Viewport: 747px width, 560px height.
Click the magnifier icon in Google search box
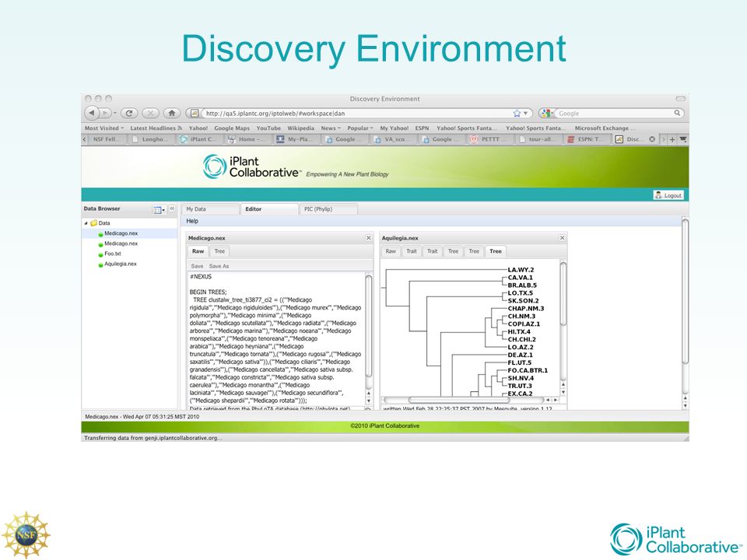(x=677, y=114)
